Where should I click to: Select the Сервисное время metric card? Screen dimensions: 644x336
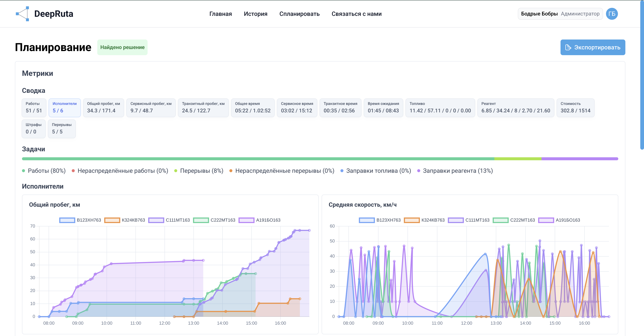click(297, 108)
